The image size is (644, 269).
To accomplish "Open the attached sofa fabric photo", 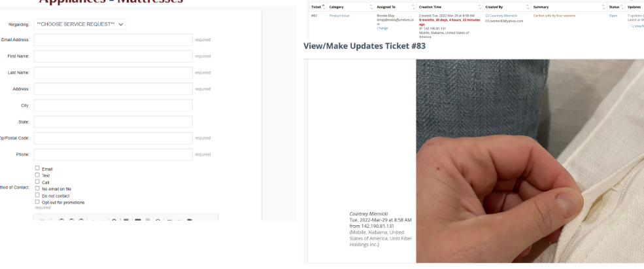I will tap(530, 161).
